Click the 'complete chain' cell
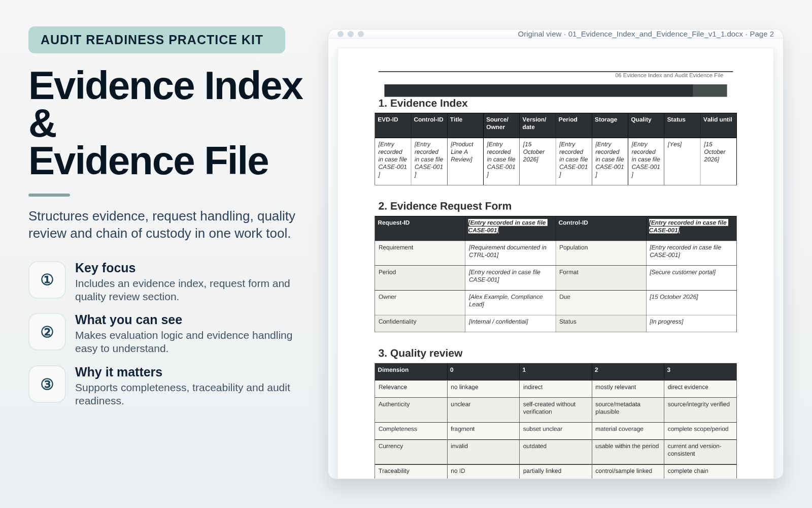Screen dimensions: 812x508 (700, 471)
